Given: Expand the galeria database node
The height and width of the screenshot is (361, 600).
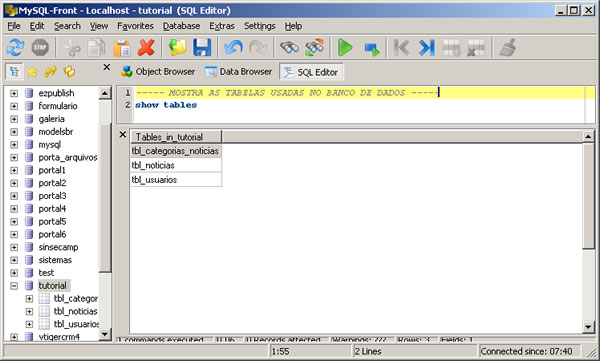Looking at the screenshot, I should (14, 119).
